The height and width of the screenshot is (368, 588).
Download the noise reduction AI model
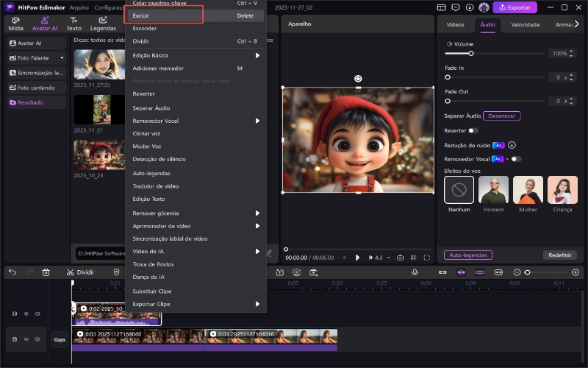pyautogui.click(x=512, y=145)
